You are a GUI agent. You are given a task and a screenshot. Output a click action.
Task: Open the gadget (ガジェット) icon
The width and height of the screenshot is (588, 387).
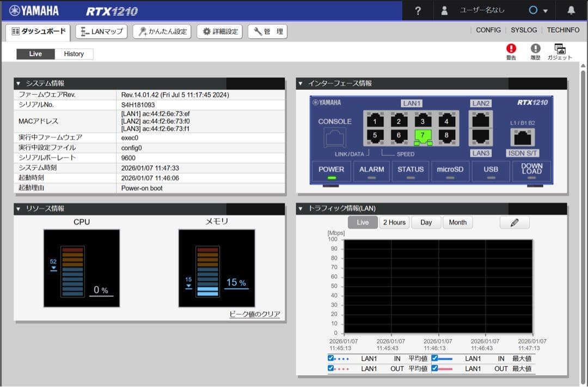coord(560,49)
